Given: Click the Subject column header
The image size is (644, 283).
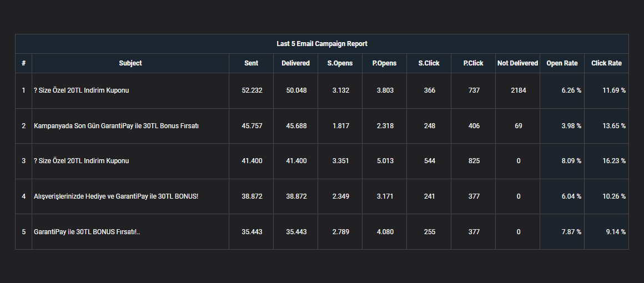Looking at the screenshot, I should [x=130, y=63].
